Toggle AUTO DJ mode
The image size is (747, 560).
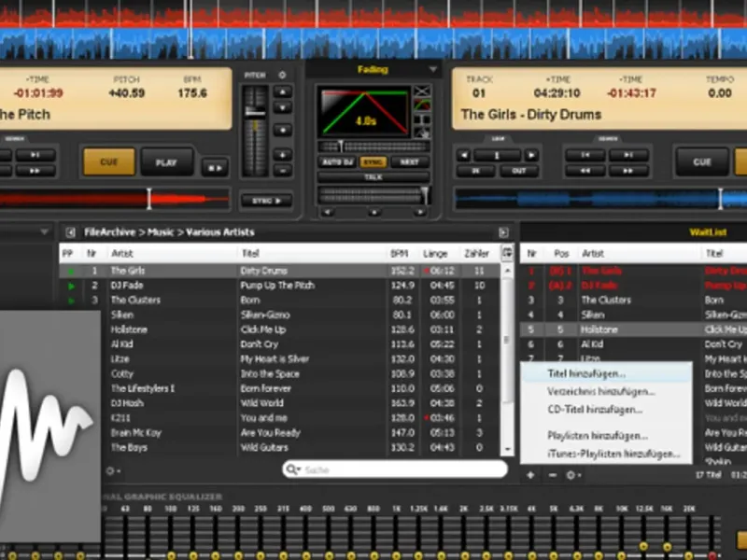click(x=338, y=162)
